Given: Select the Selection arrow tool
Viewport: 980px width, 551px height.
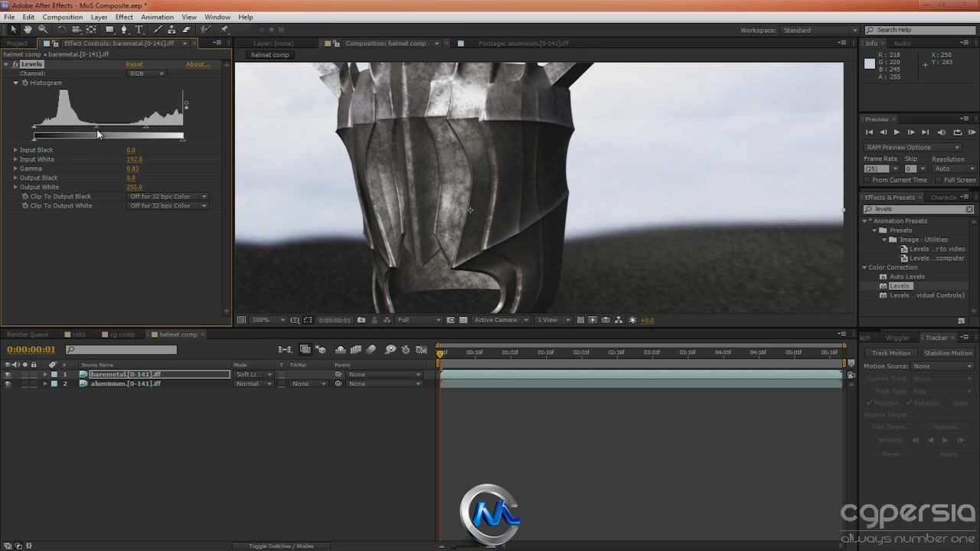Looking at the screenshot, I should coord(13,30).
